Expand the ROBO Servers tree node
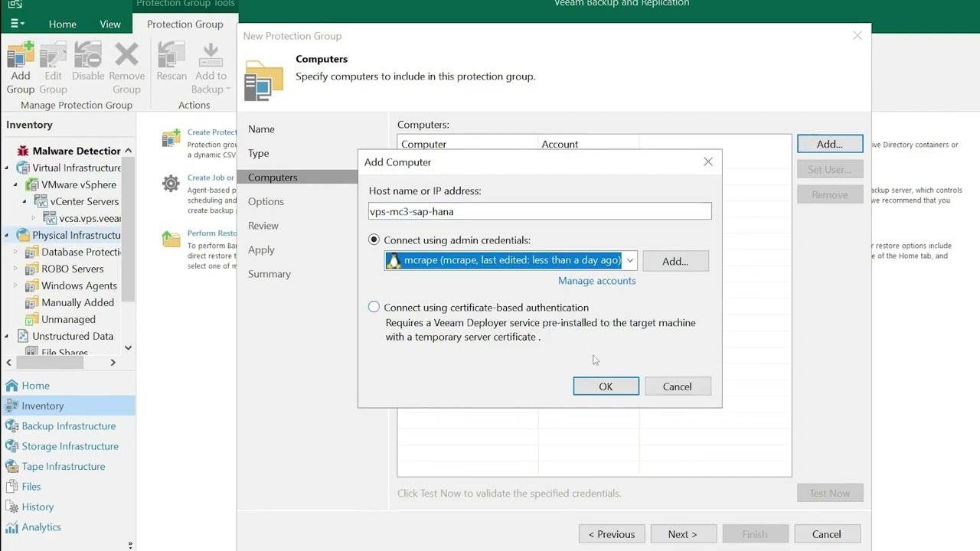 click(x=15, y=269)
